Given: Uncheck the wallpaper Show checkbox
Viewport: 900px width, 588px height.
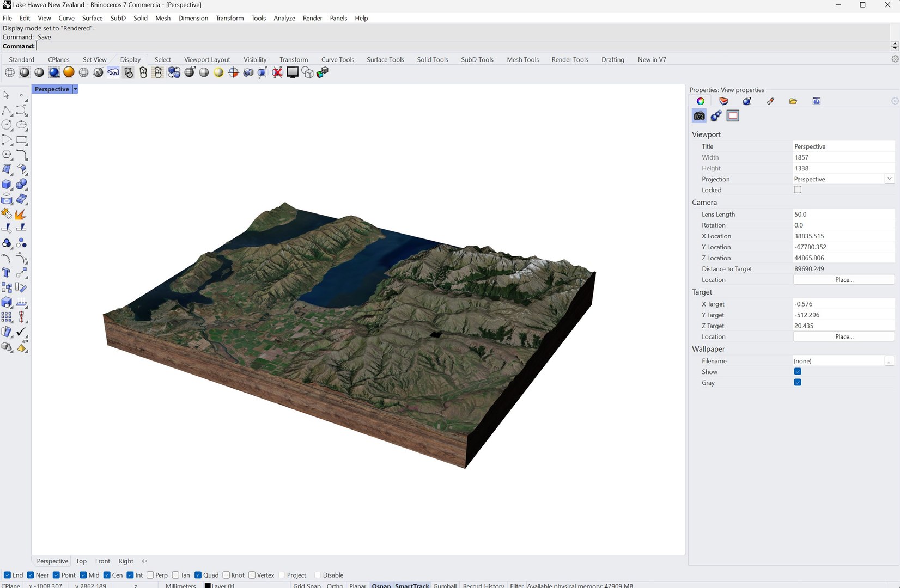Looking at the screenshot, I should click(x=798, y=372).
